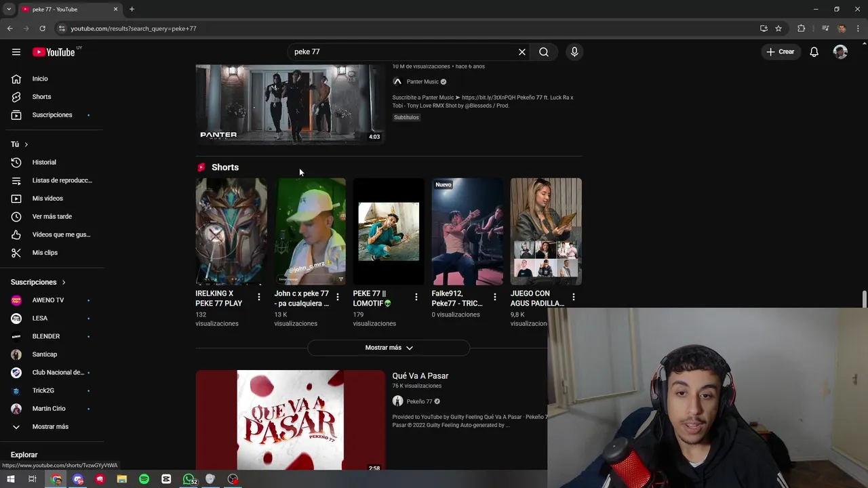Viewport: 868px width, 488px height.
Task: Open a new browser tab with the plus button
Action: tap(132, 9)
